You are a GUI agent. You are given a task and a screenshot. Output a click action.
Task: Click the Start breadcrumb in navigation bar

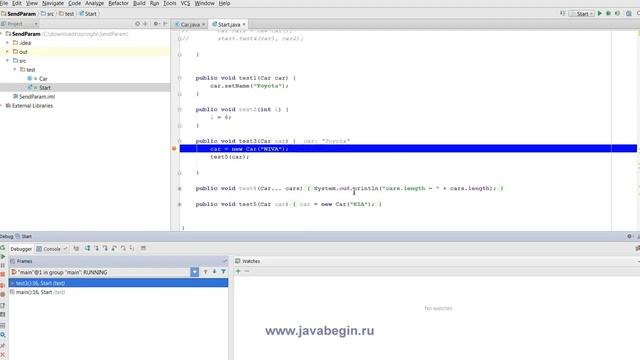(88, 14)
